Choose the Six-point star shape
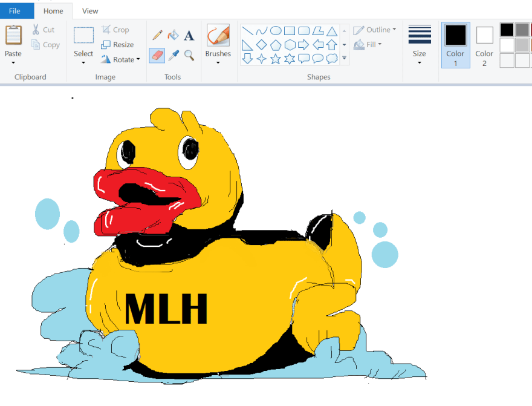This screenshot has width=532, height=406. pyautogui.click(x=290, y=59)
